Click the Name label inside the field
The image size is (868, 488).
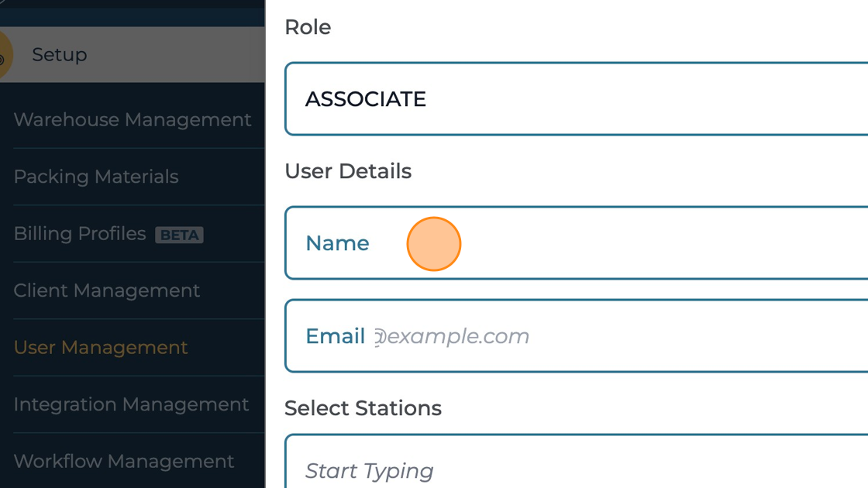[x=337, y=243]
